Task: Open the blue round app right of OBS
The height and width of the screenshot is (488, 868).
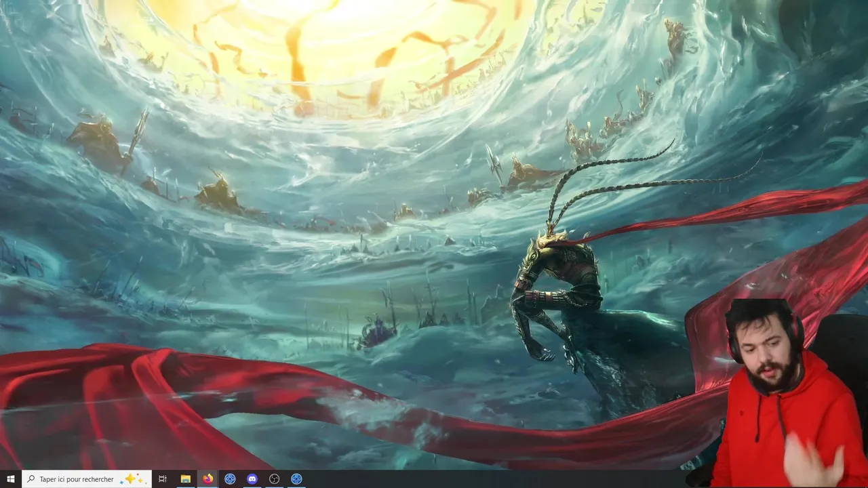Action: coord(296,479)
